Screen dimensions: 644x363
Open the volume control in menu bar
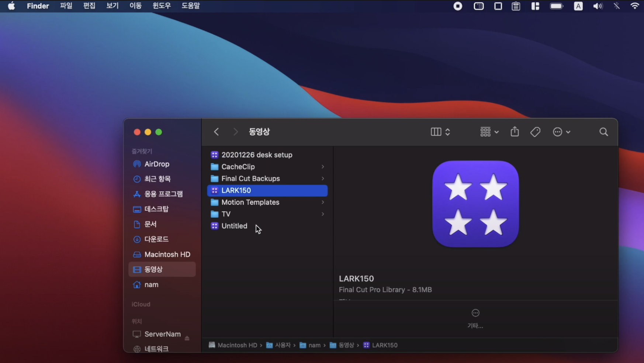[598, 6]
